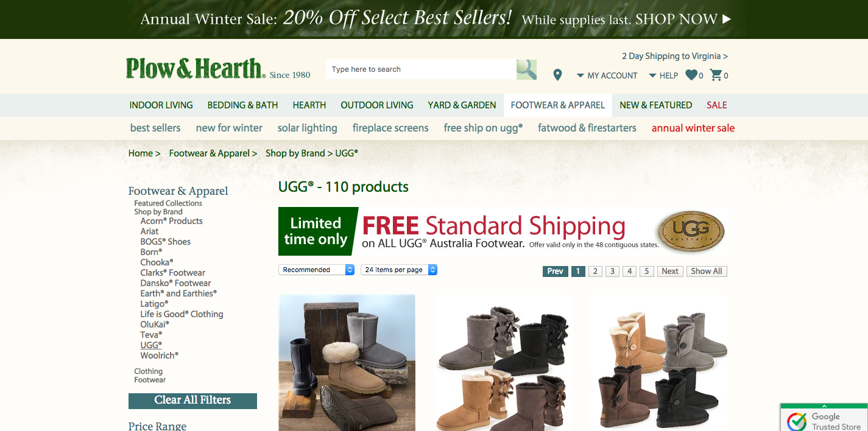868x431 pixels.
Task: Click the magnifying glass search icon
Action: coord(526,69)
